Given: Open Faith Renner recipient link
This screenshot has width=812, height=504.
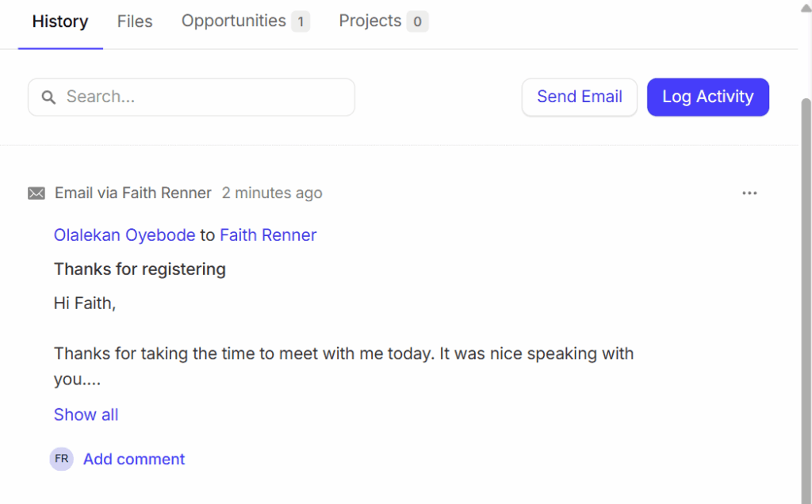Looking at the screenshot, I should pyautogui.click(x=268, y=235).
